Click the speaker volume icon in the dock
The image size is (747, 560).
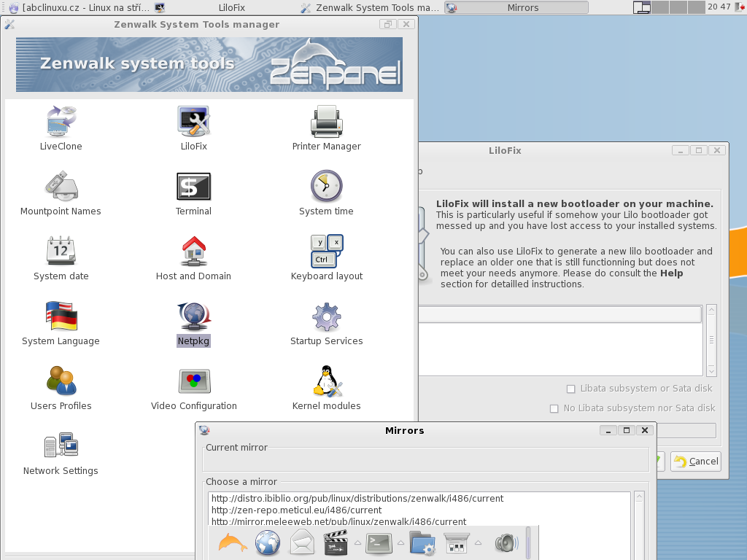coord(506,542)
